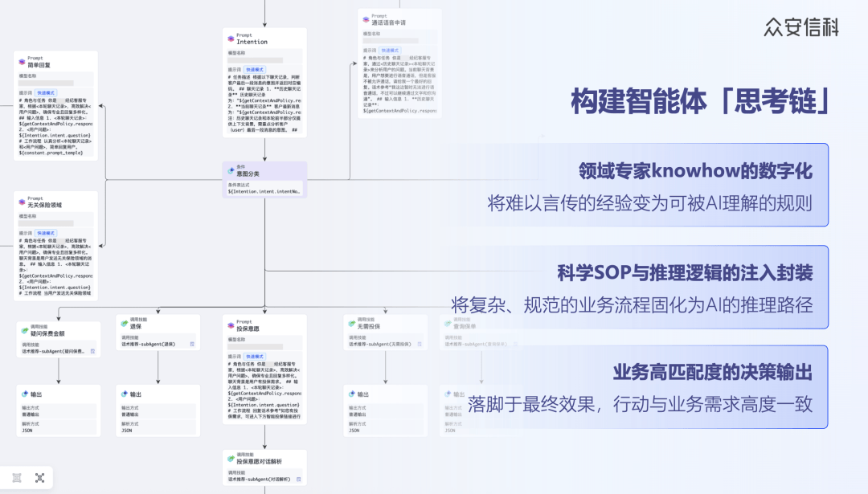Click the fit-to-view icon in bottom-left toolbar
This screenshot has width=868, height=494.
pos(40,477)
